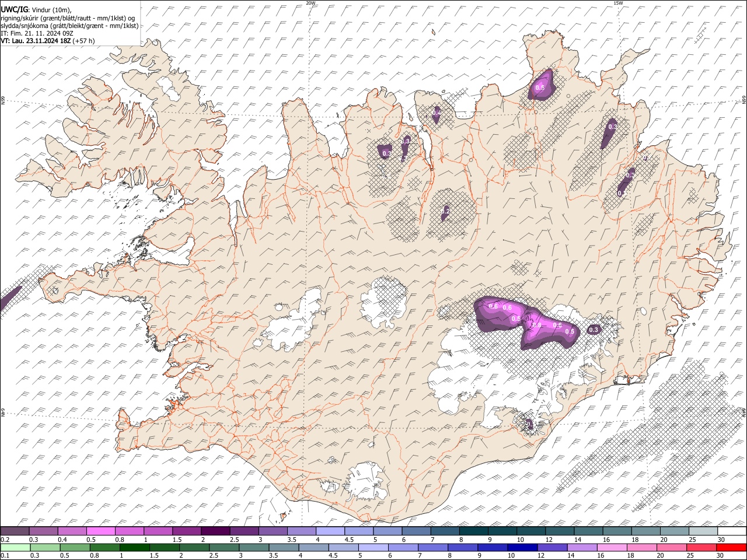Viewport: 747px width, 560px height.
Task: Pick the light grey snow-scale swatch between 25 and 30
Action: point(703,531)
